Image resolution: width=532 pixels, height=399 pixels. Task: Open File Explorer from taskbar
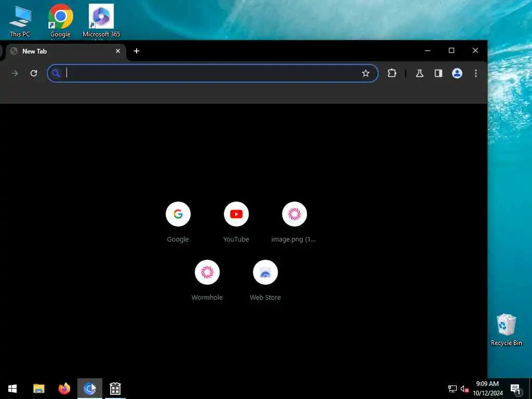[38, 389]
